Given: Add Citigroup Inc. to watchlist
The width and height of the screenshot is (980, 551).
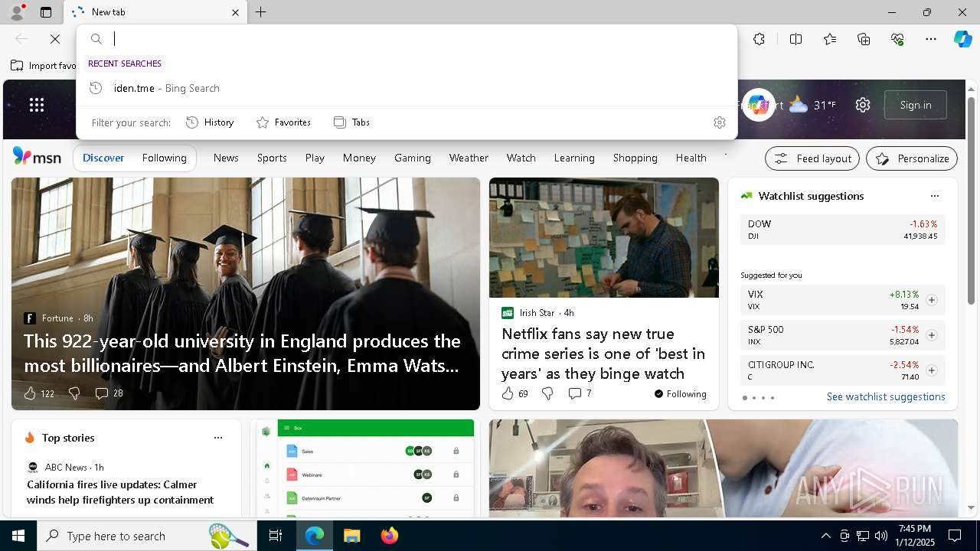Looking at the screenshot, I should tap(931, 370).
